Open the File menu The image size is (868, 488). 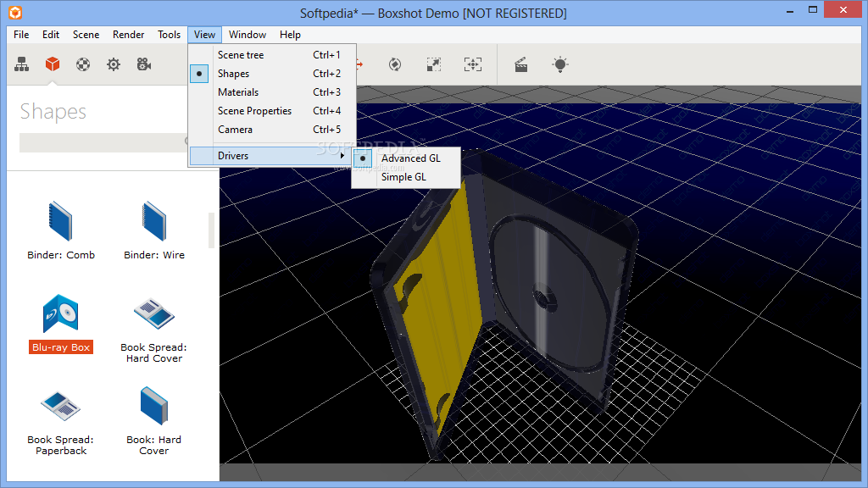[x=21, y=34]
